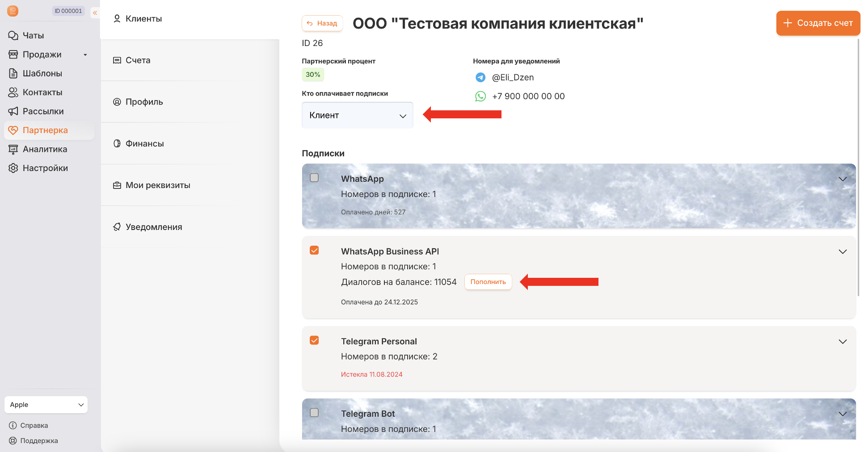The height and width of the screenshot is (452, 868).
Task: Open the Chats icon in sidebar
Action: 13,36
